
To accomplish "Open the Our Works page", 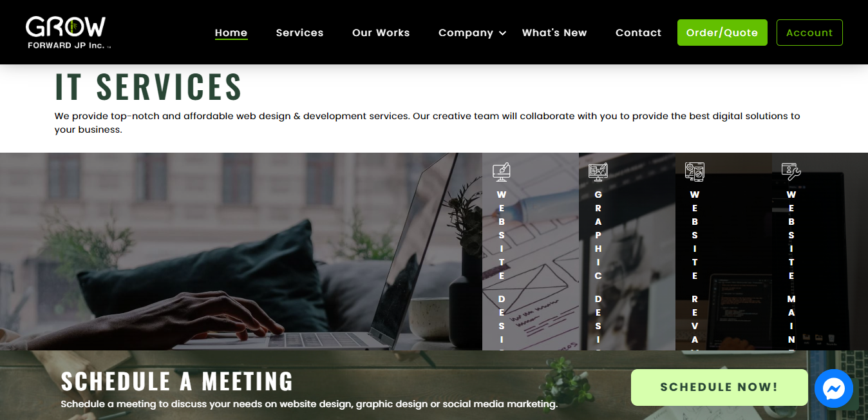I will pyautogui.click(x=381, y=33).
